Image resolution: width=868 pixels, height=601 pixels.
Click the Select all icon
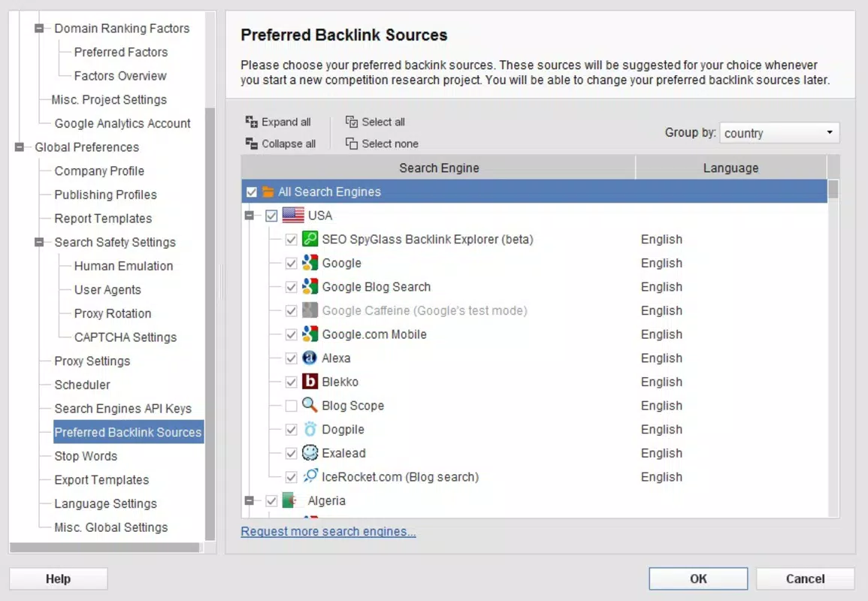coord(352,122)
